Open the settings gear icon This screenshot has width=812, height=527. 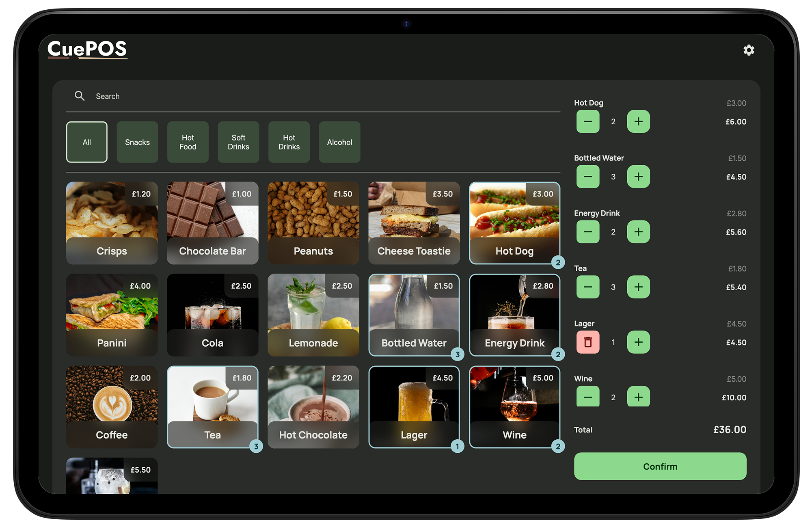pos(749,50)
